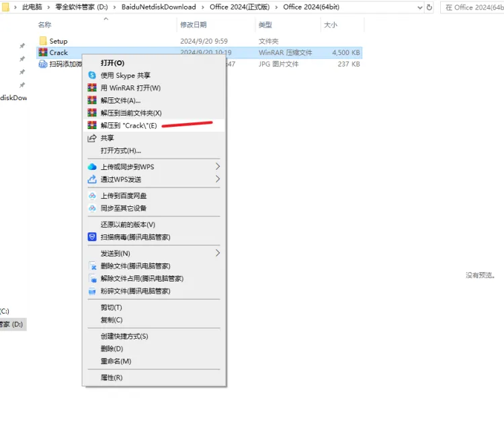Click the cloud icon for 上传或同步到WPS

[x=93, y=167]
